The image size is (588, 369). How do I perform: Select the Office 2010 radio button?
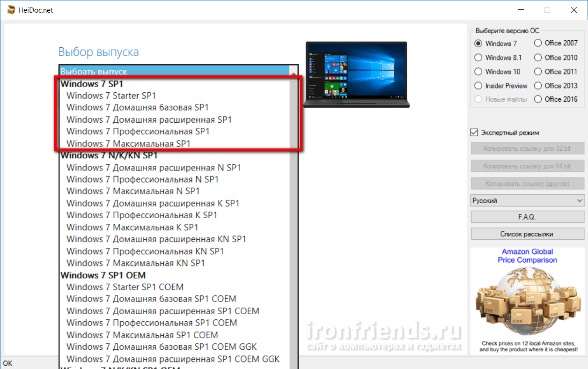[538, 58]
